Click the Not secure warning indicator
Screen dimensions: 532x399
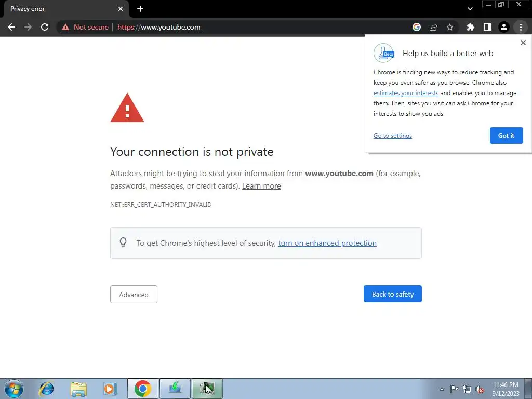(x=85, y=27)
